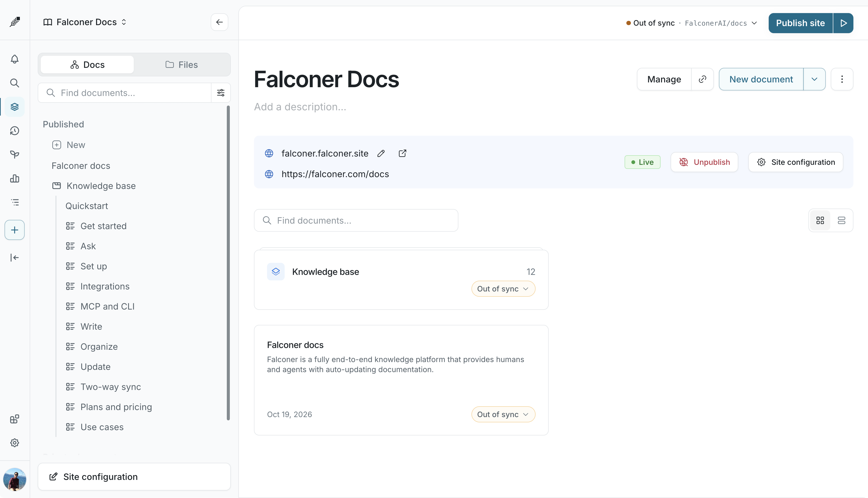Viewport: 868px width, 498px height.
Task: Copy link icon next to Manage
Action: (x=702, y=79)
